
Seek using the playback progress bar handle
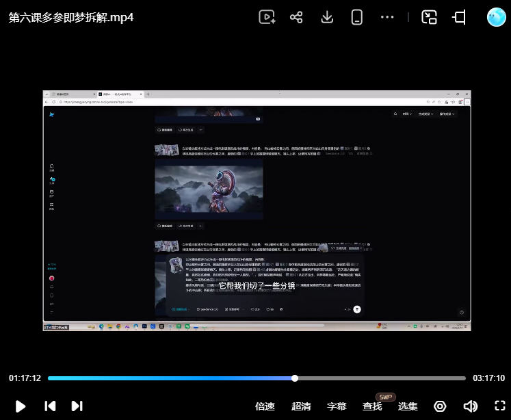[x=295, y=378]
